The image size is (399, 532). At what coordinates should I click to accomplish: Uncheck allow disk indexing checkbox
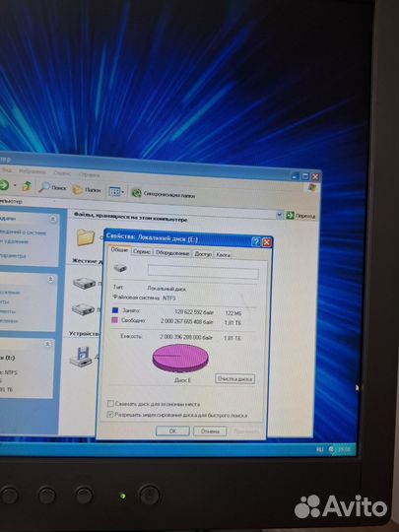(110, 414)
